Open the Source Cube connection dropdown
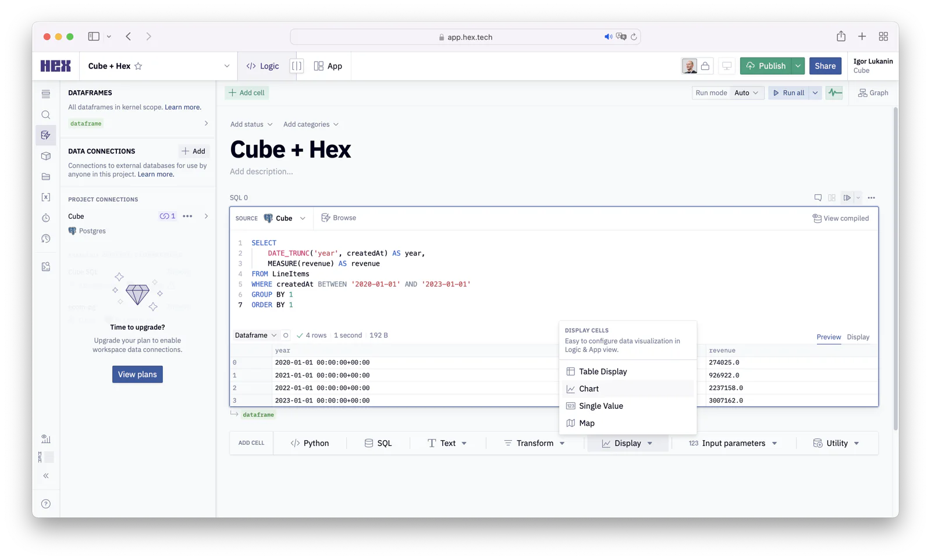Screen dimensions: 931x560 (285, 218)
